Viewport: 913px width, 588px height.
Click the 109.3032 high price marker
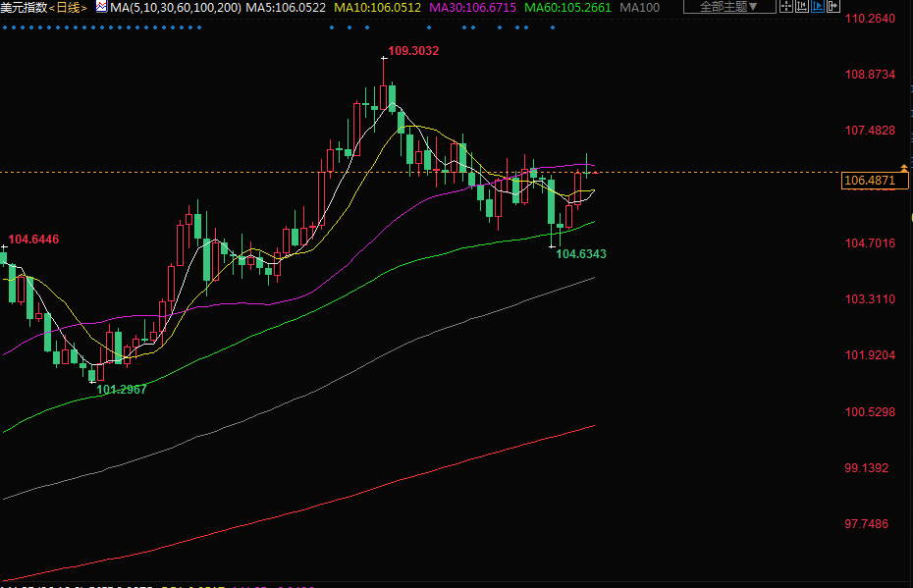tap(413, 50)
